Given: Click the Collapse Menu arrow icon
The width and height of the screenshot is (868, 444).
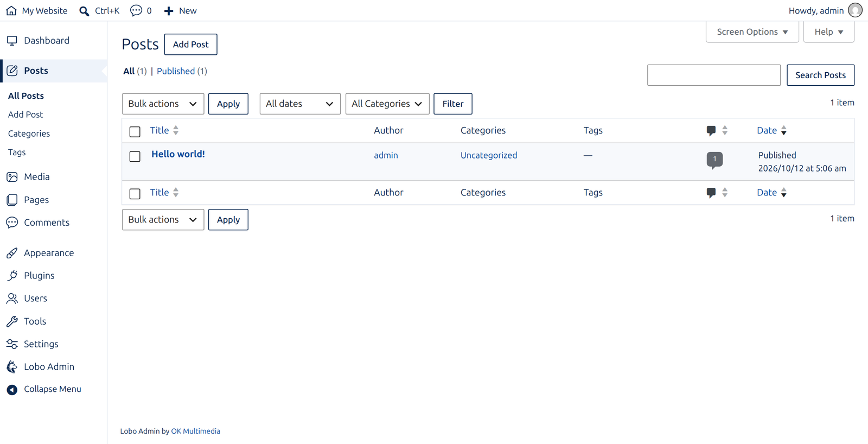Looking at the screenshot, I should 12,390.
